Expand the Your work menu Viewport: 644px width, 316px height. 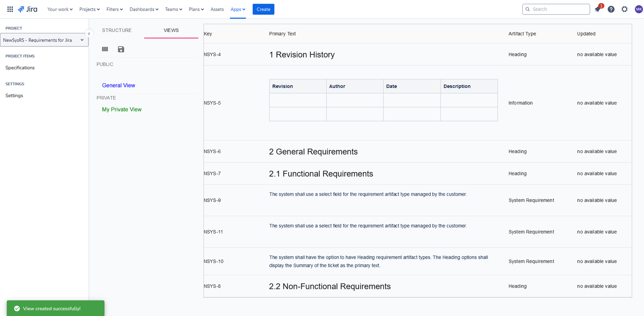60,9
